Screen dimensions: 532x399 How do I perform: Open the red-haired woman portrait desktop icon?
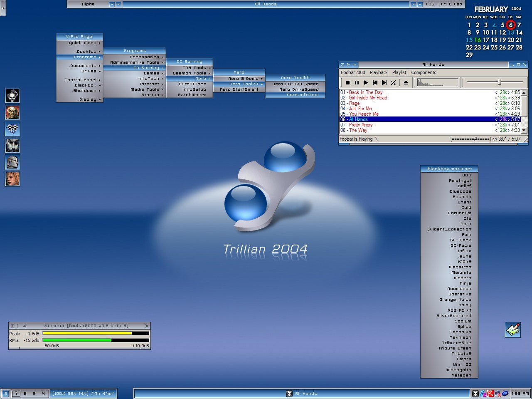click(x=12, y=179)
